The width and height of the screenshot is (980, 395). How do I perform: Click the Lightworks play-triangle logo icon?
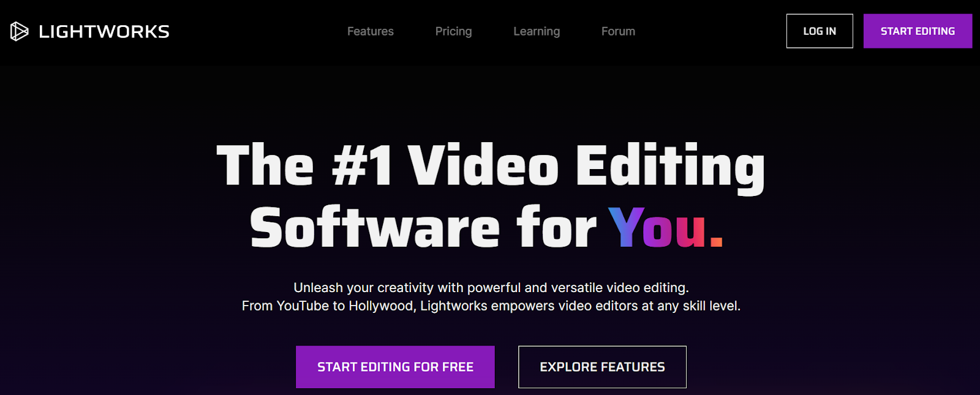pyautogui.click(x=19, y=31)
